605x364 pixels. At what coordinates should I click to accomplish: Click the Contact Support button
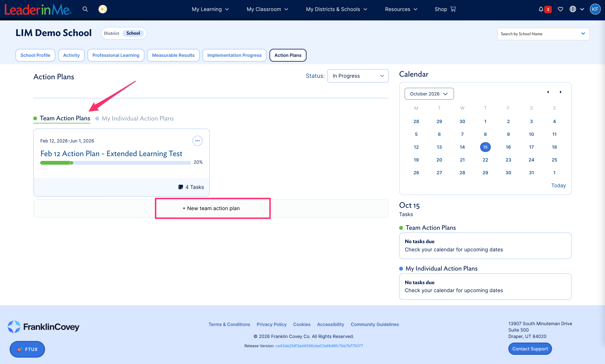[x=530, y=349]
